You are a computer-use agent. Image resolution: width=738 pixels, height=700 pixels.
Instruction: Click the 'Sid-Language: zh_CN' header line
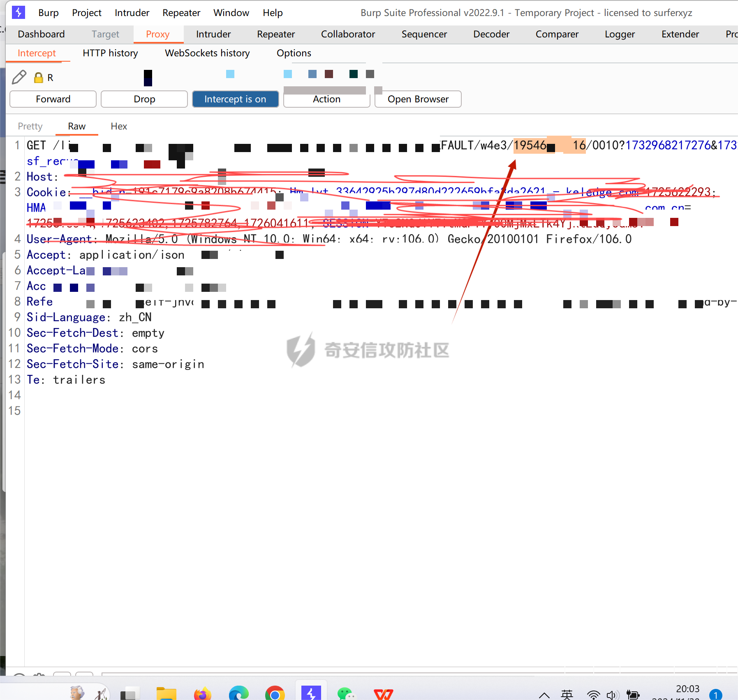[x=89, y=317]
